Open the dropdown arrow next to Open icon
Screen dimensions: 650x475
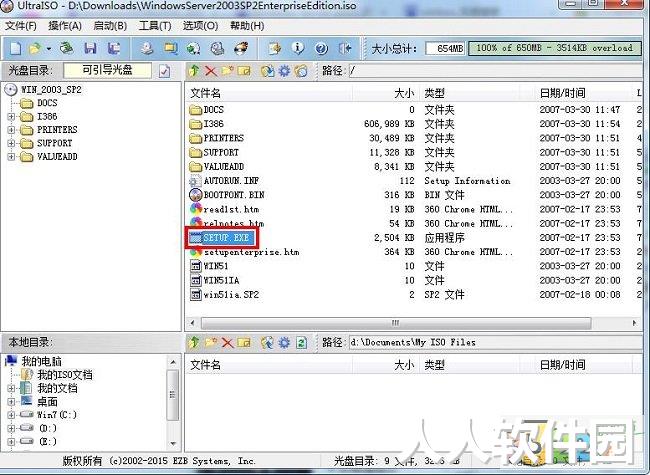tap(49, 49)
